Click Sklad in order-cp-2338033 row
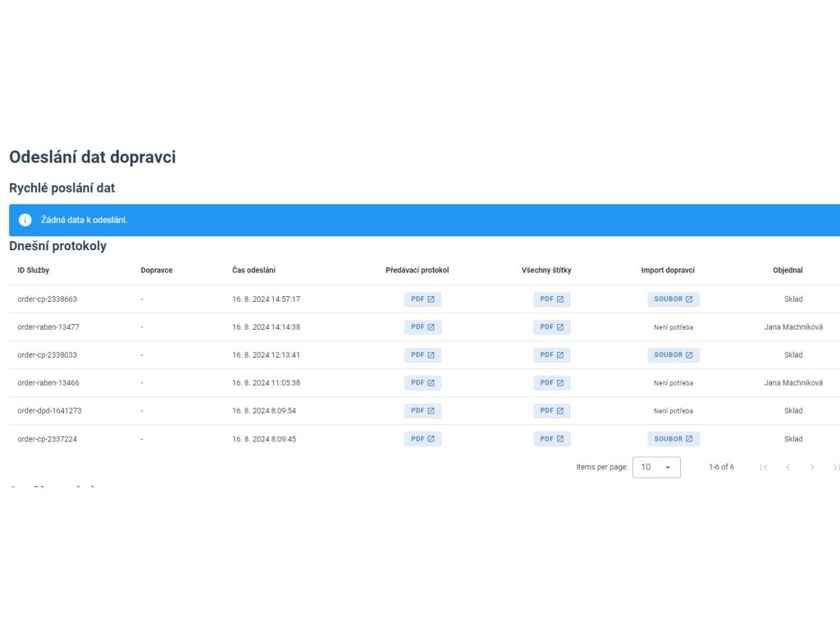The image size is (840, 630). tap(793, 354)
